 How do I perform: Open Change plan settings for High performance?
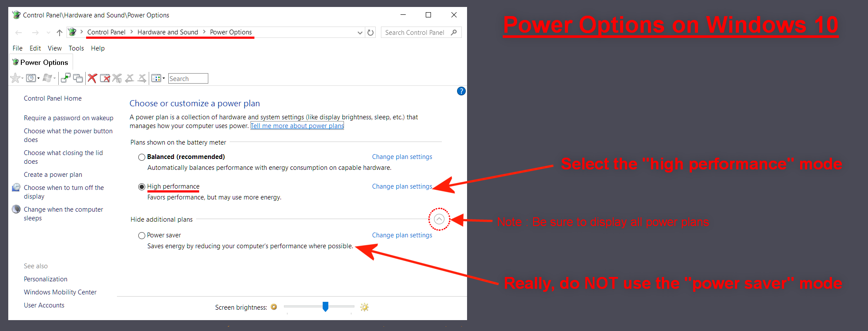click(x=402, y=186)
